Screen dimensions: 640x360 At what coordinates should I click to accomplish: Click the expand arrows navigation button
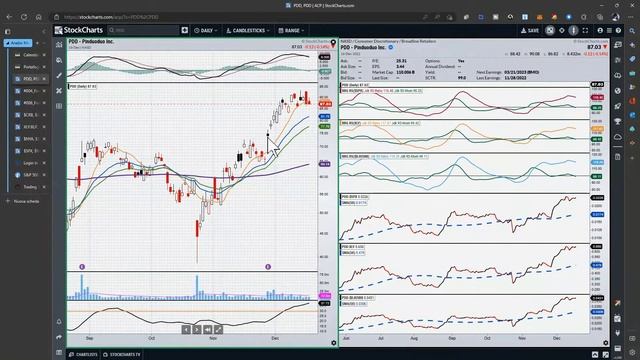tap(218, 329)
